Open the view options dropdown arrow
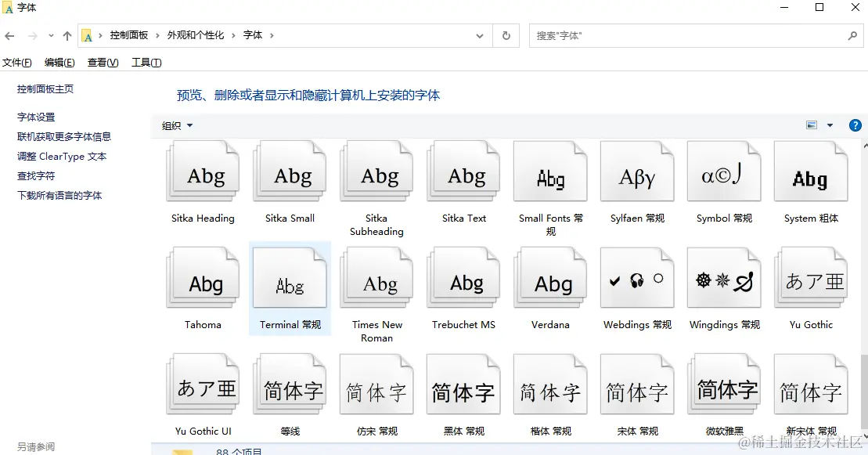Image resolution: width=868 pixels, height=455 pixels. (830, 125)
